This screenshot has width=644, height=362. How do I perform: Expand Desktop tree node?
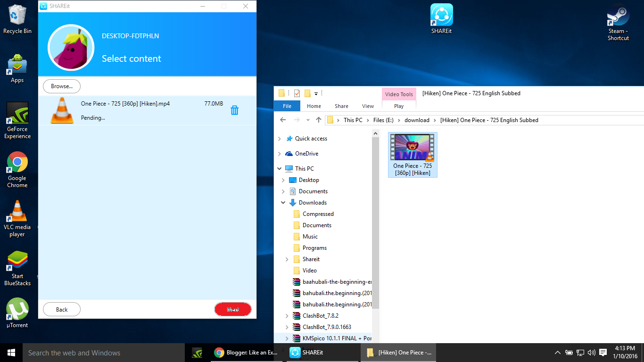pos(283,180)
